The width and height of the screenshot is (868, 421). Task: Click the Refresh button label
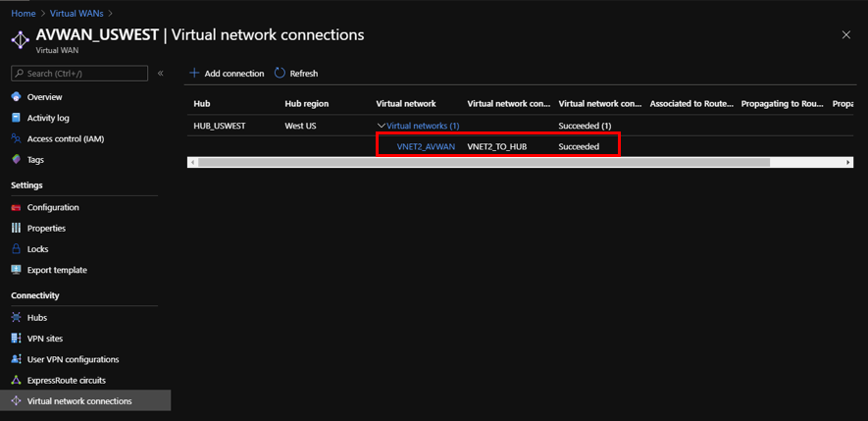pyautogui.click(x=304, y=74)
